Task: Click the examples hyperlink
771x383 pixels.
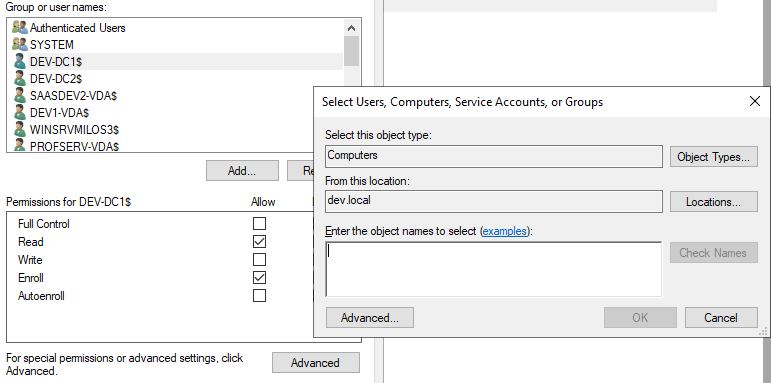Action: click(505, 231)
